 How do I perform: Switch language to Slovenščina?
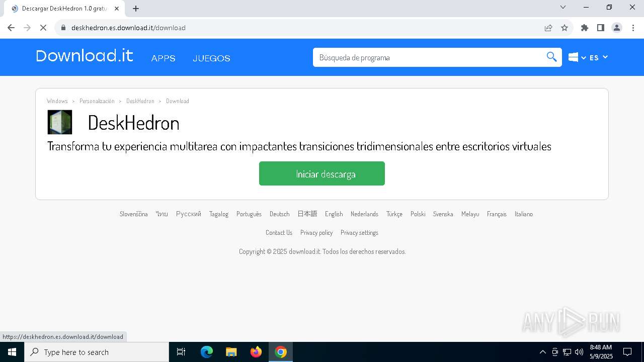tap(134, 214)
